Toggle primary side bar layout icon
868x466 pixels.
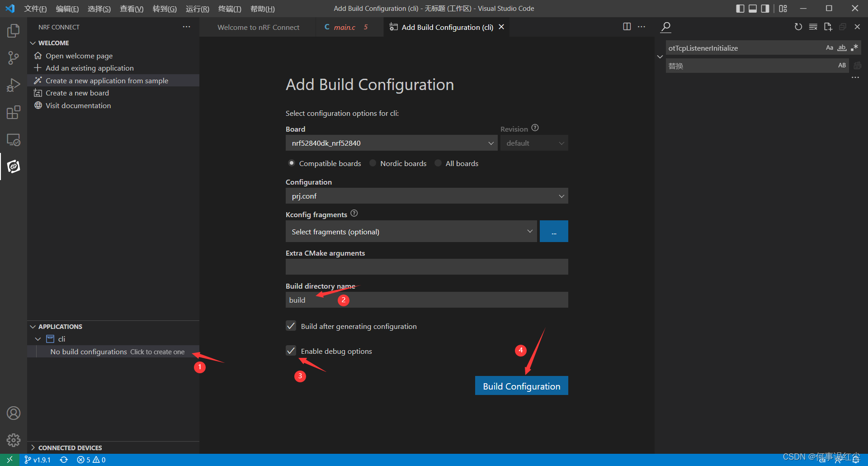[x=740, y=9]
